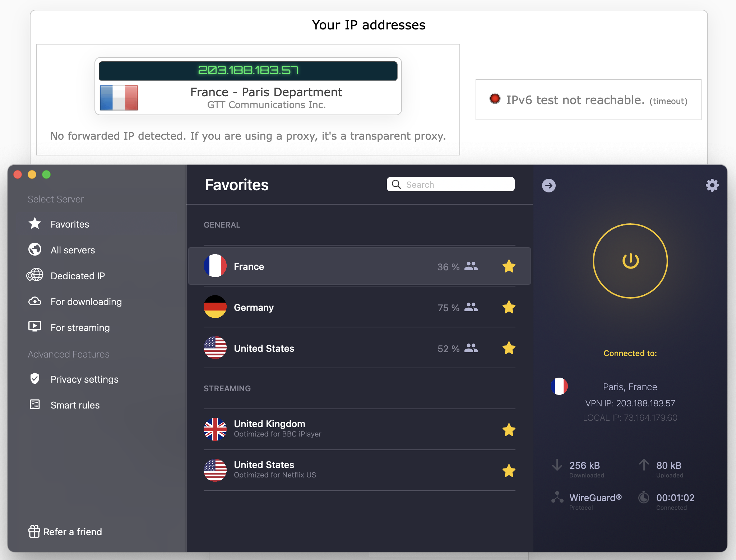Click the yellow power disconnect button
The image size is (736, 560).
(630, 261)
